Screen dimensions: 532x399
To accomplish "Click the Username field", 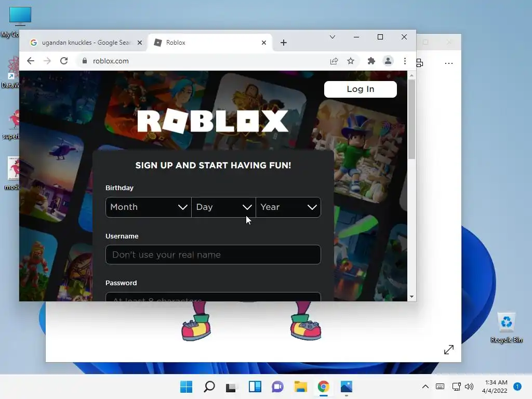I will pyautogui.click(x=213, y=255).
